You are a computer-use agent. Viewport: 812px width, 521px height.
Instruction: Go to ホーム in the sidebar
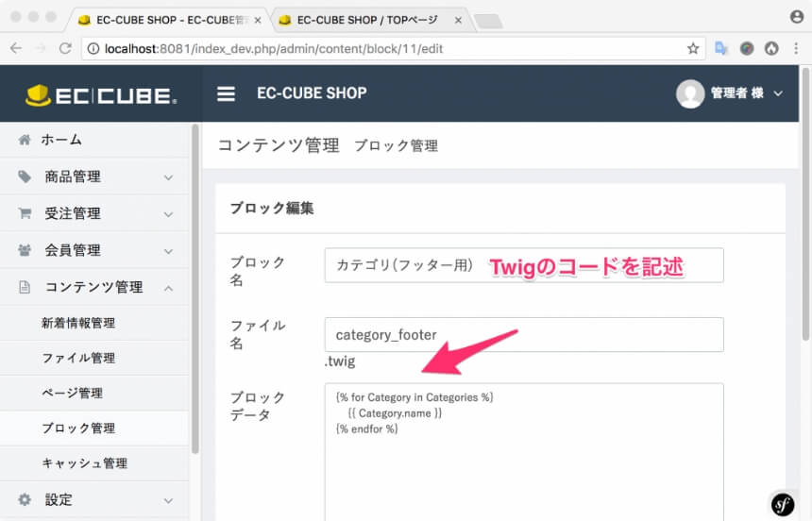[94, 140]
